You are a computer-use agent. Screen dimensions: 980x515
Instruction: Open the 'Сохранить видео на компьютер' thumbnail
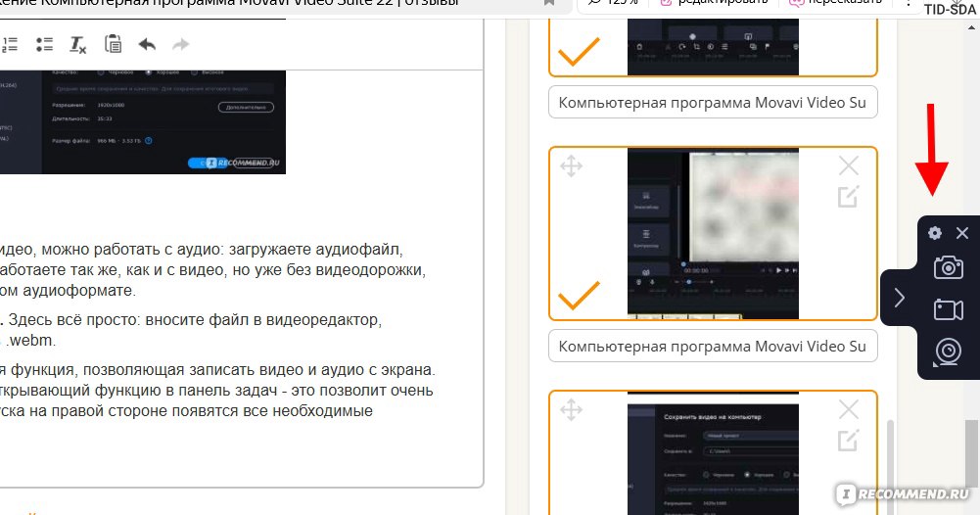(713, 453)
